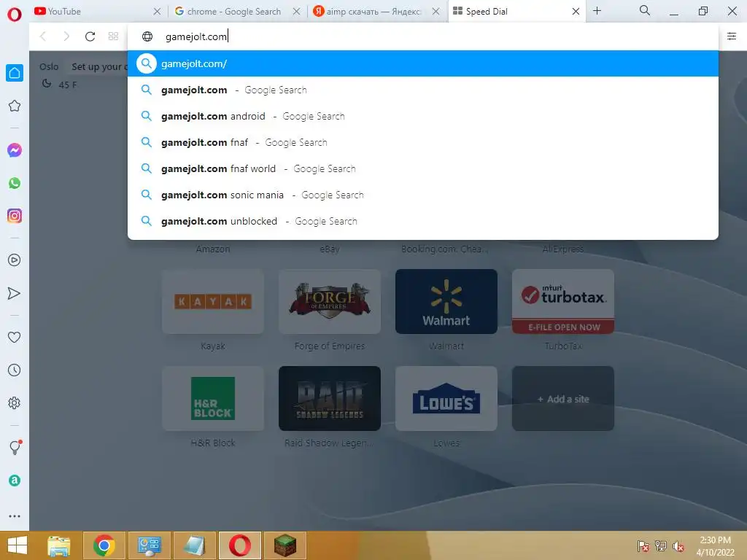Open Settings gear in the sidebar

15,402
